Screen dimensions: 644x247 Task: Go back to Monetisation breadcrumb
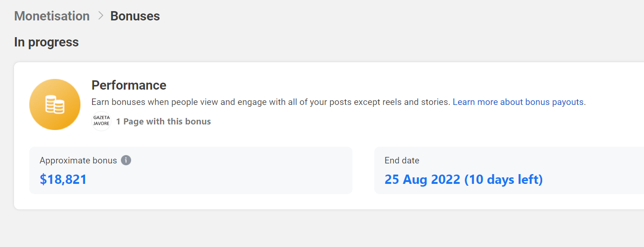pyautogui.click(x=52, y=16)
